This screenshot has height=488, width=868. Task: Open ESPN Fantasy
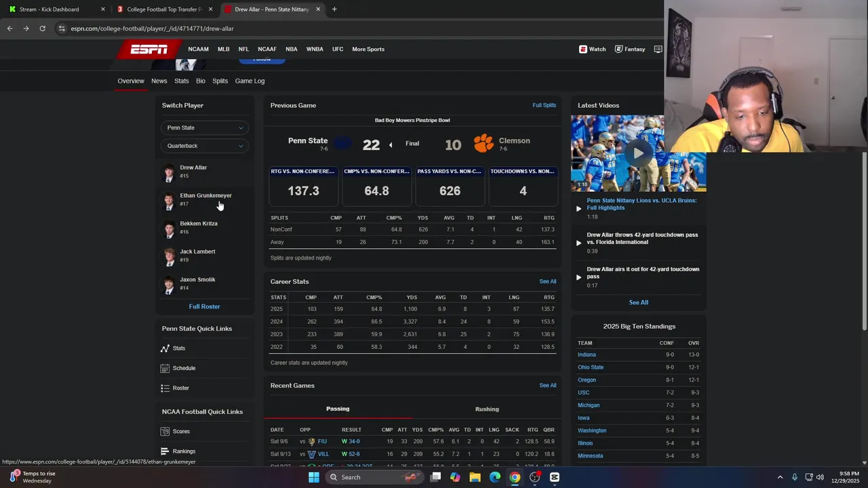pos(630,49)
